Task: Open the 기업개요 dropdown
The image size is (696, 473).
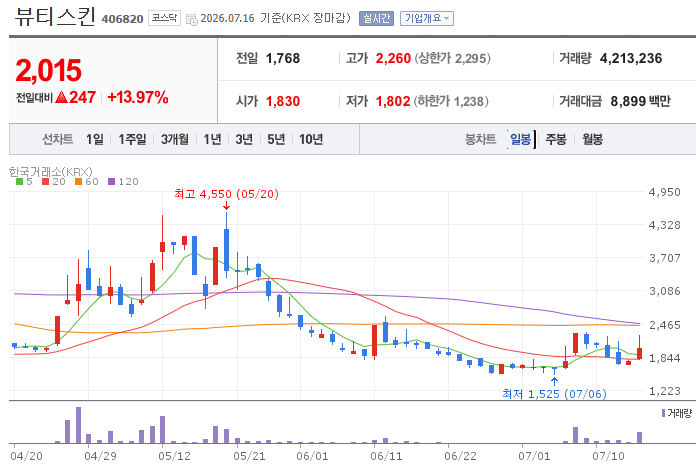Action: click(x=427, y=18)
